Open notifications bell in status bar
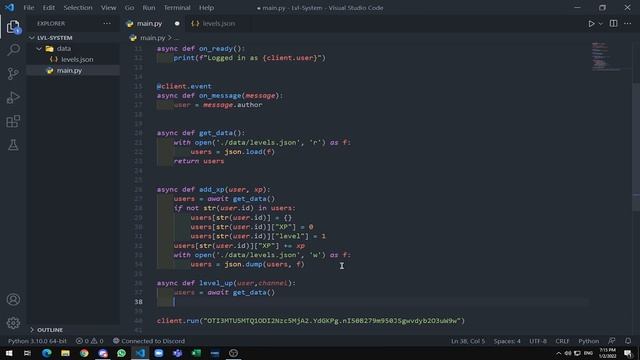The width and height of the screenshot is (640, 360). 628,341
